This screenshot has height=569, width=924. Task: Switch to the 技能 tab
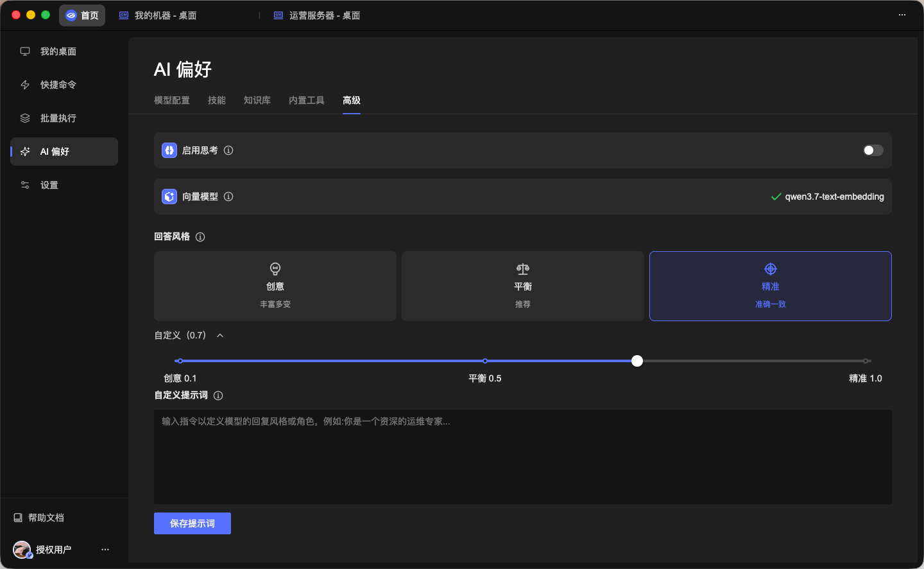(x=217, y=100)
